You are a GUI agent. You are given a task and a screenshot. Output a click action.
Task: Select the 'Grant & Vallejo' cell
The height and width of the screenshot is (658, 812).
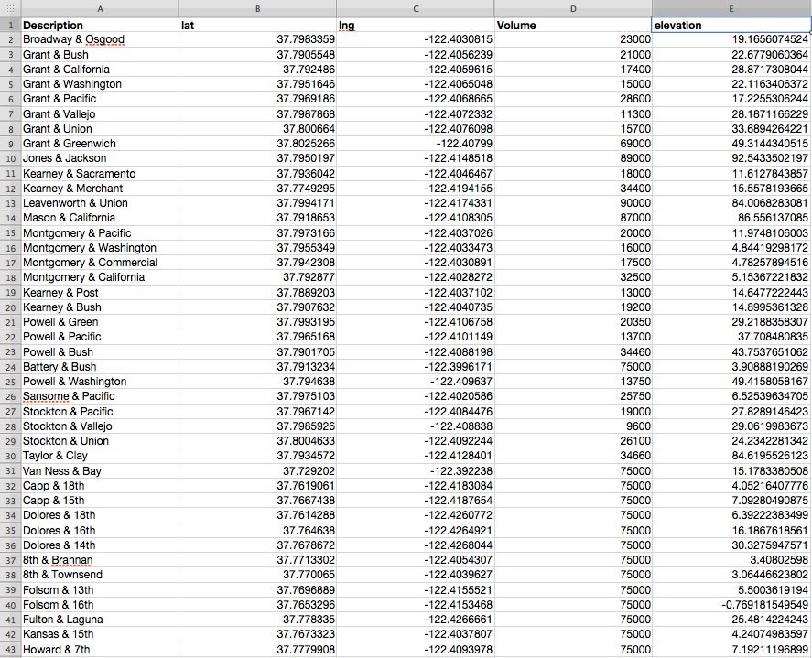[100, 113]
